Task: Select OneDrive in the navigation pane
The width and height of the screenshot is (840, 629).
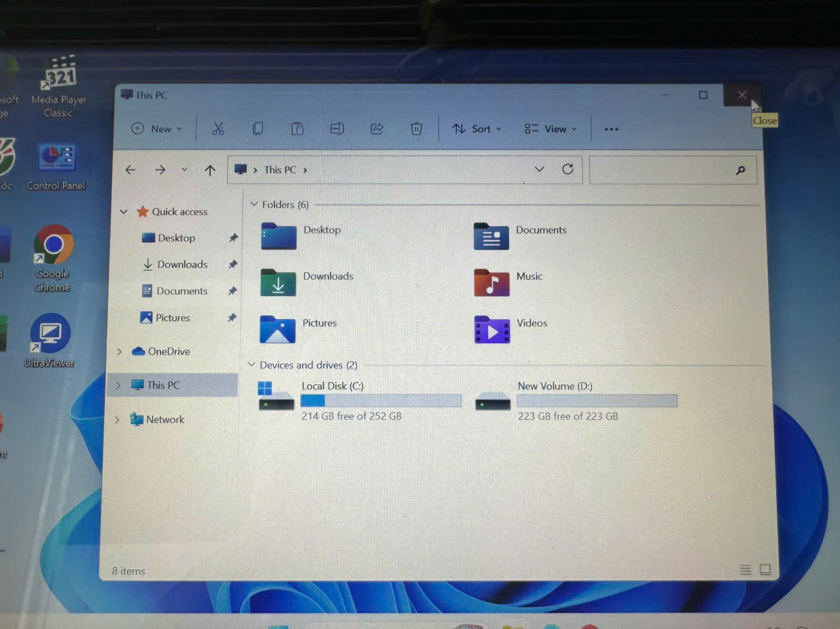Action: click(x=161, y=351)
